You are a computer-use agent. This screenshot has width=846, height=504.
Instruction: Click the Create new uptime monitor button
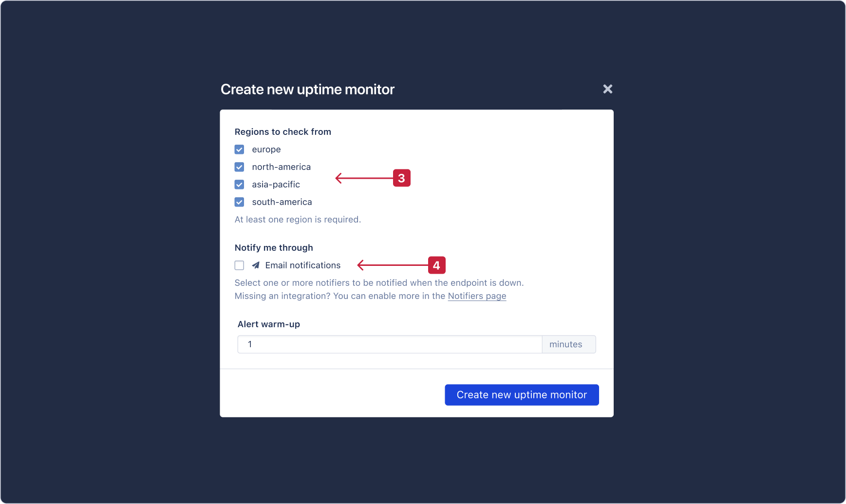click(x=521, y=394)
